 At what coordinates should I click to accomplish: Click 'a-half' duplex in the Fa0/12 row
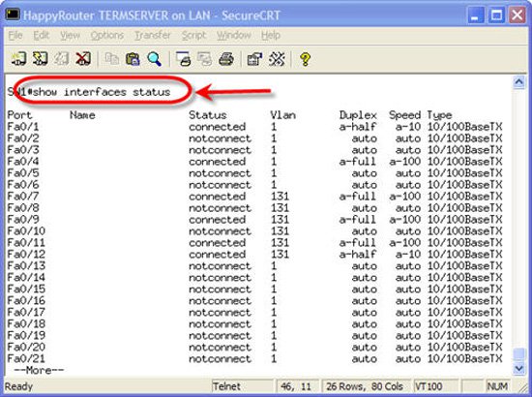358,254
